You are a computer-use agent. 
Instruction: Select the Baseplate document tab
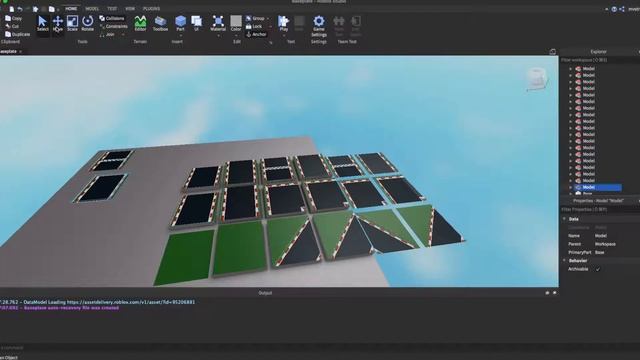coord(9,51)
